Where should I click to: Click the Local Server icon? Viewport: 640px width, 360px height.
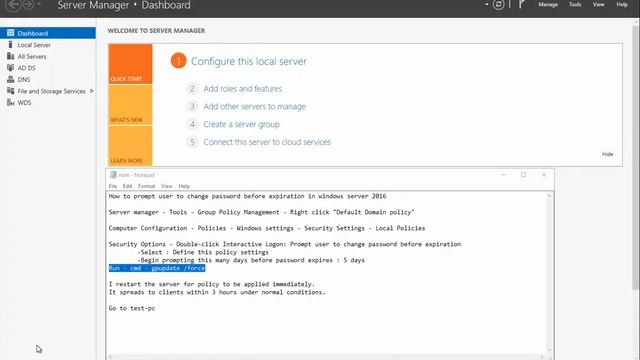11,44
